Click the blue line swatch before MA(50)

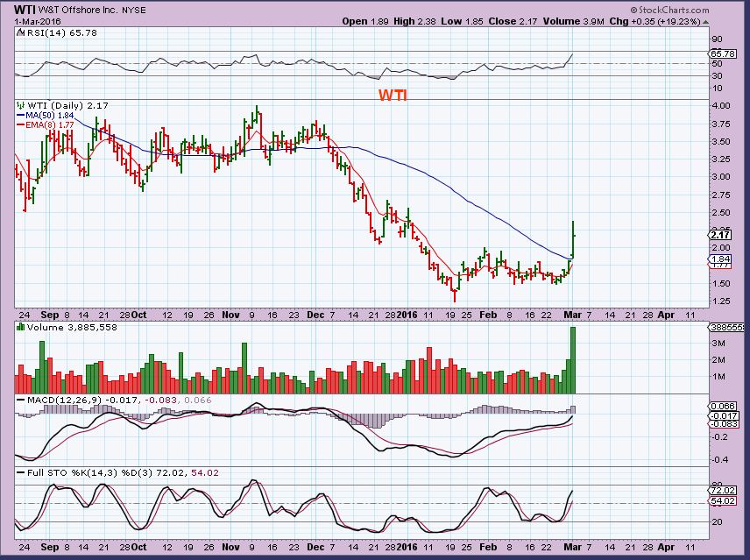tap(20, 116)
